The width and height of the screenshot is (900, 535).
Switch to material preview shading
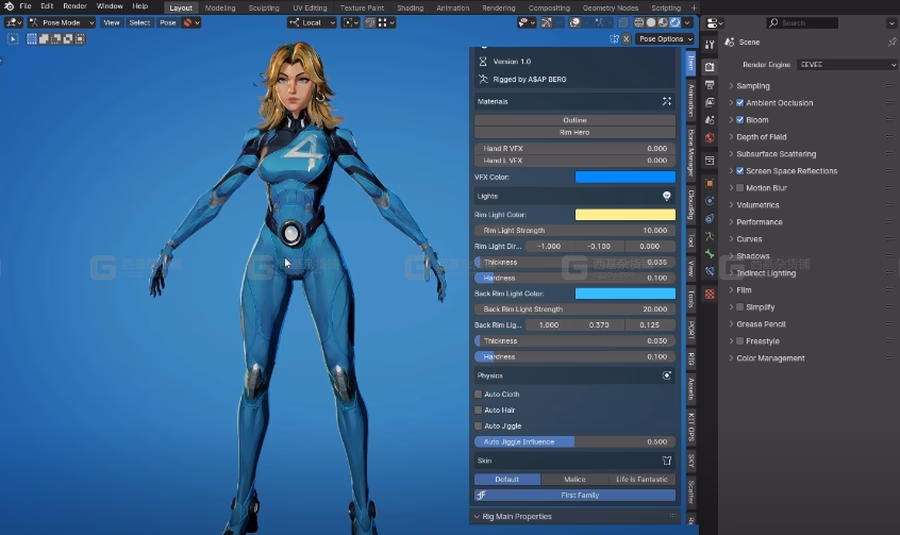click(663, 23)
